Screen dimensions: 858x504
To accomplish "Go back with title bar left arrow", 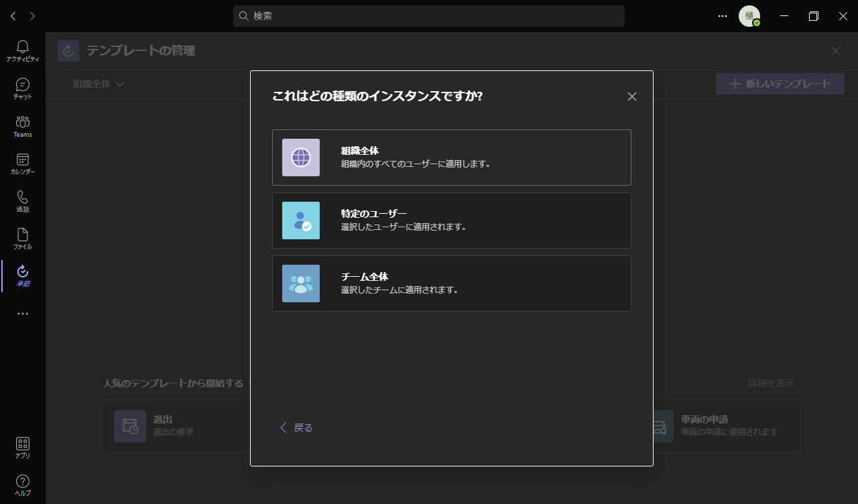I will point(13,16).
